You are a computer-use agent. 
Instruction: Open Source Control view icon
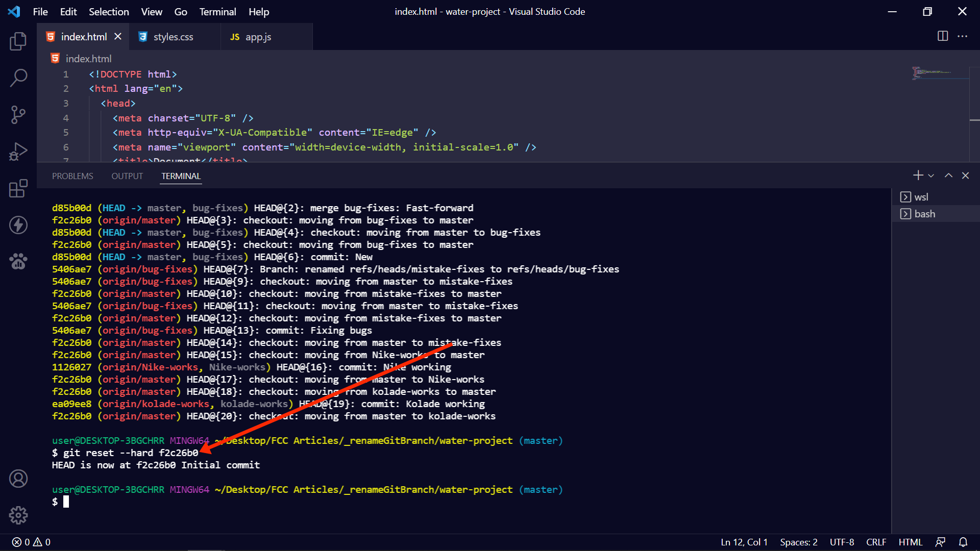(18, 115)
